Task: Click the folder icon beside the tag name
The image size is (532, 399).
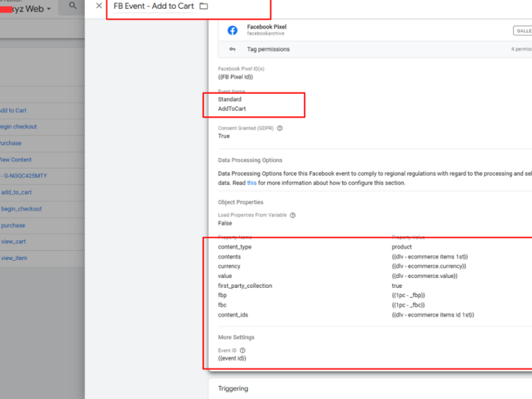Action: tap(203, 6)
